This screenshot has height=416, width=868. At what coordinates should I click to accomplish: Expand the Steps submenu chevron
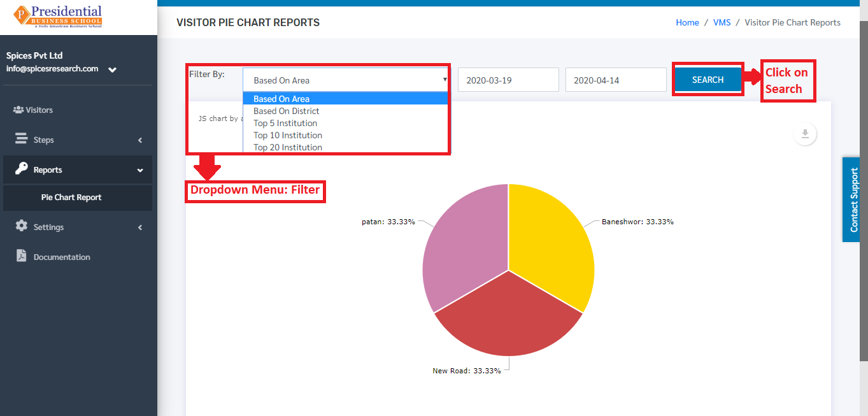(x=140, y=140)
